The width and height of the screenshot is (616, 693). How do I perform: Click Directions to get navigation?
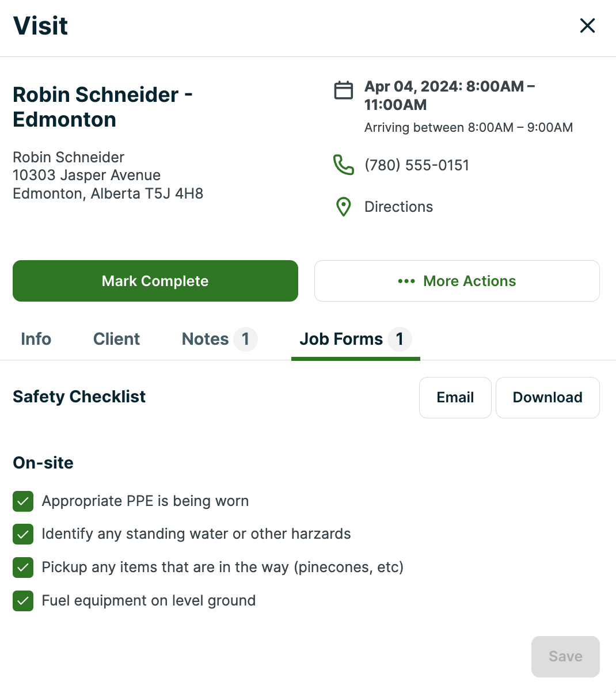398,207
